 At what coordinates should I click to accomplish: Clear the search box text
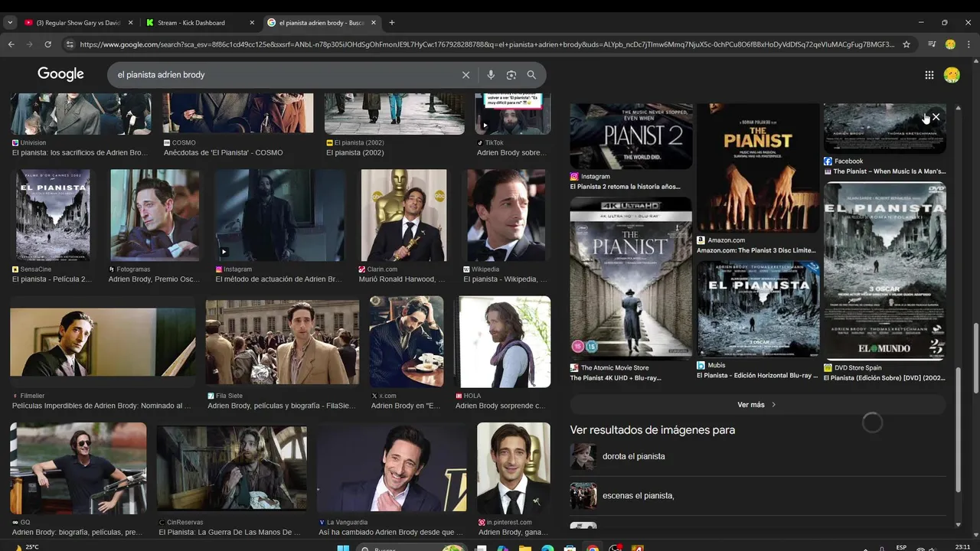pyautogui.click(x=465, y=75)
